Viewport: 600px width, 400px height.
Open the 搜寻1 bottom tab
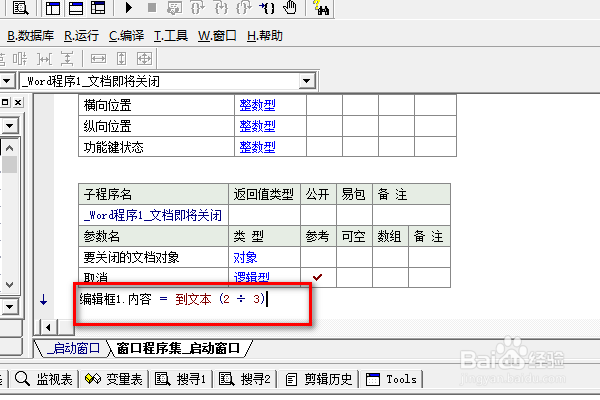(x=181, y=379)
